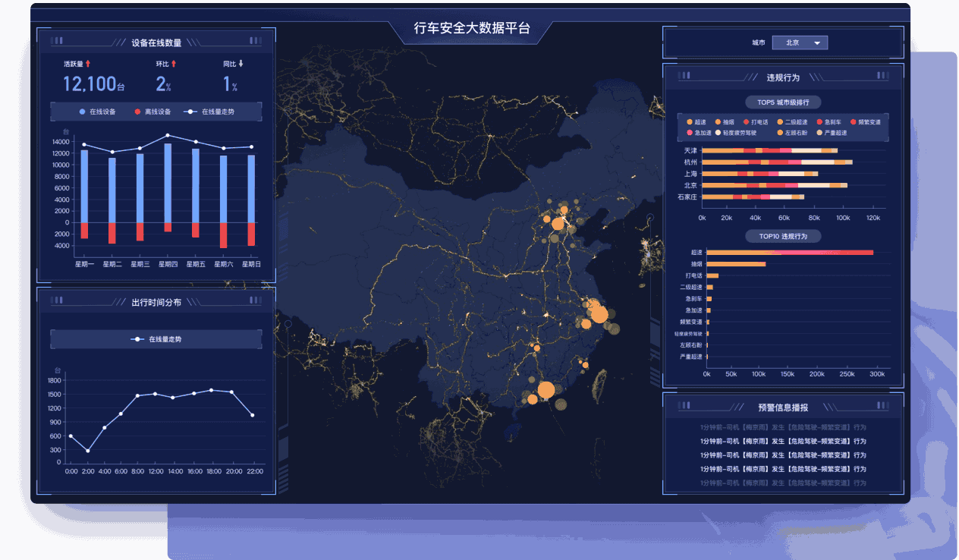Image resolution: width=959 pixels, height=560 pixels.
Task: Click the large orange bubble near Guangzhou
Action: 546,391
